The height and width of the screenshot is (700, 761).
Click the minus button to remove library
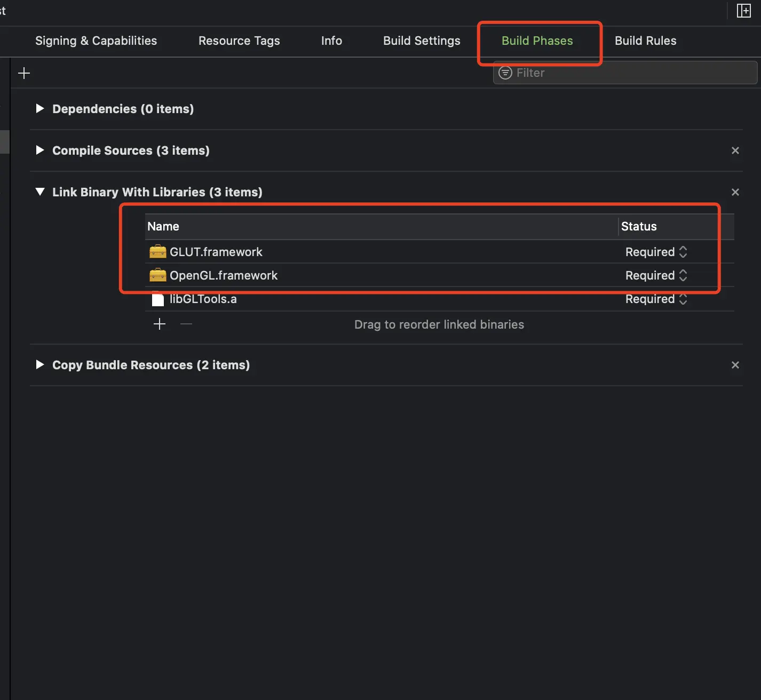click(186, 324)
